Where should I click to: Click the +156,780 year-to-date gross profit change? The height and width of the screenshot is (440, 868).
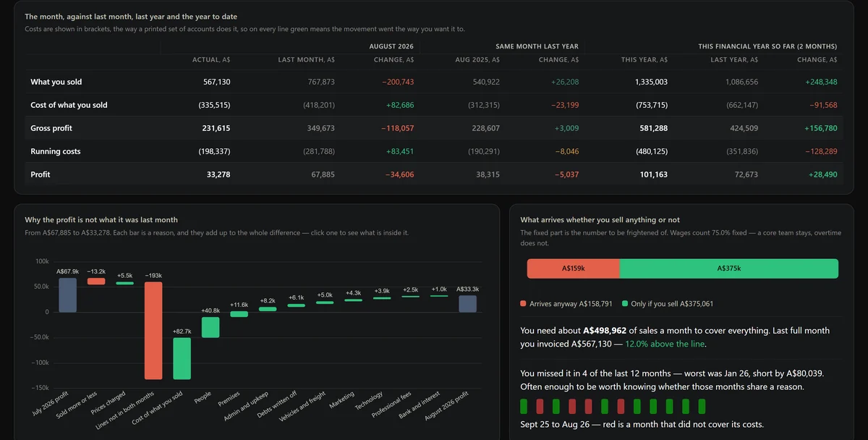coord(821,128)
